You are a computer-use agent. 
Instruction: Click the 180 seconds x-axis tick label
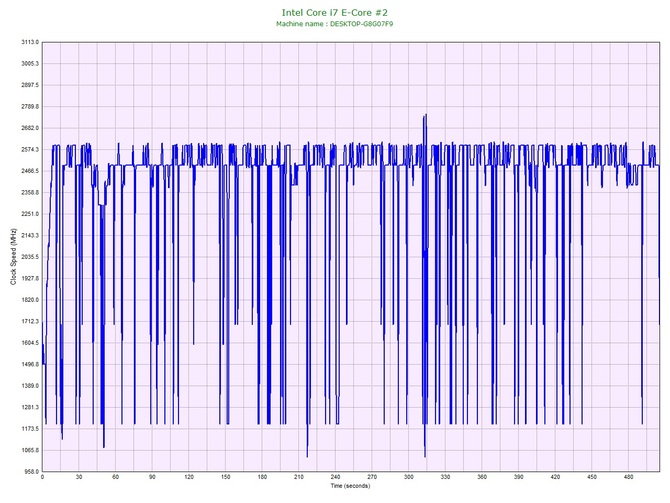pyautogui.click(x=262, y=477)
